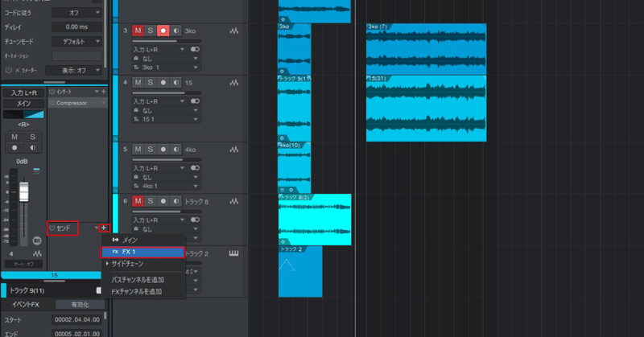Screen dimensions: 644x337
Task: Open track 3 '3ko 1' layer dropdown
Action: coord(166,68)
